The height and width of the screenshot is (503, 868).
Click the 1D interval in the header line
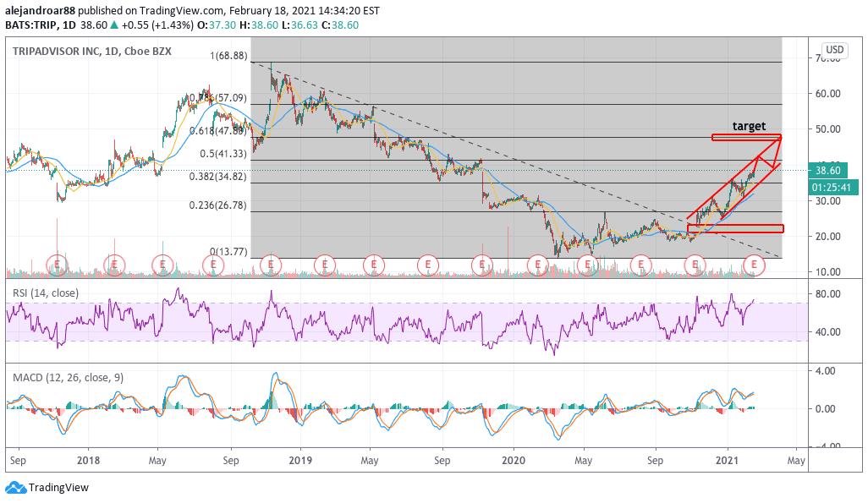[x=69, y=25]
